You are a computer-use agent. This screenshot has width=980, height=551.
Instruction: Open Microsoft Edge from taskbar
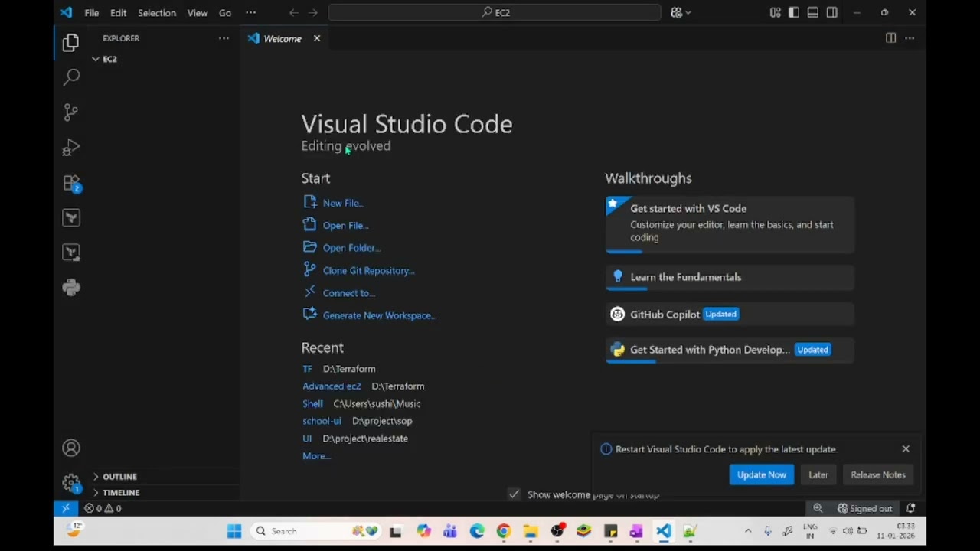477,531
